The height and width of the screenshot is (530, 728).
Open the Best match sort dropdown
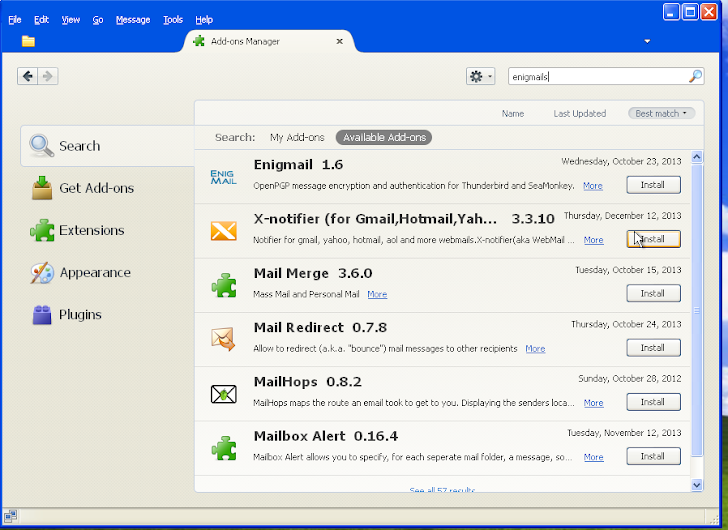661,113
